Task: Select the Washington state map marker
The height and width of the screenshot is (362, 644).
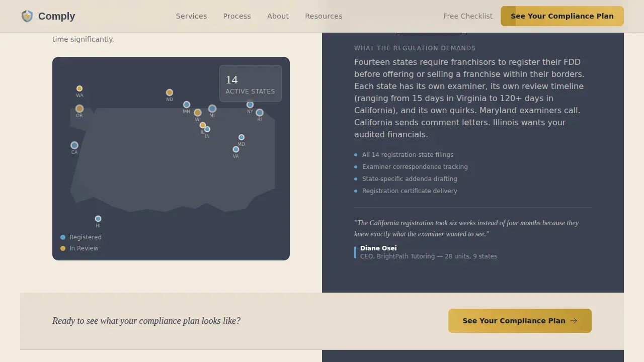Action: (79, 88)
